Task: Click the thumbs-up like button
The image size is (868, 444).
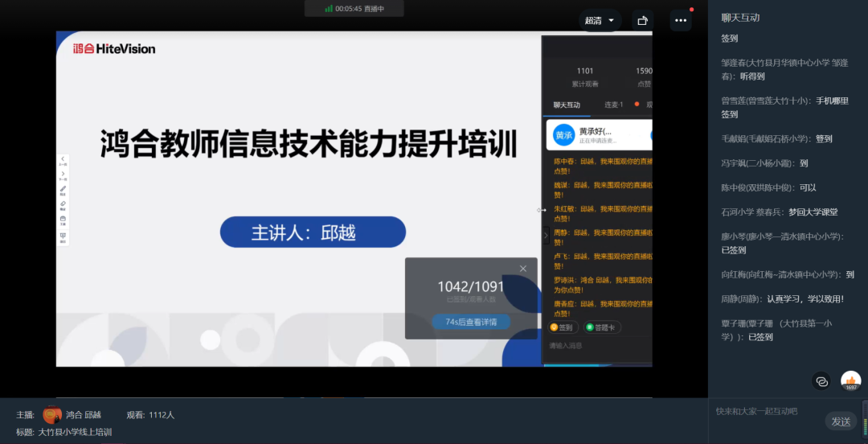Action: 850,380
